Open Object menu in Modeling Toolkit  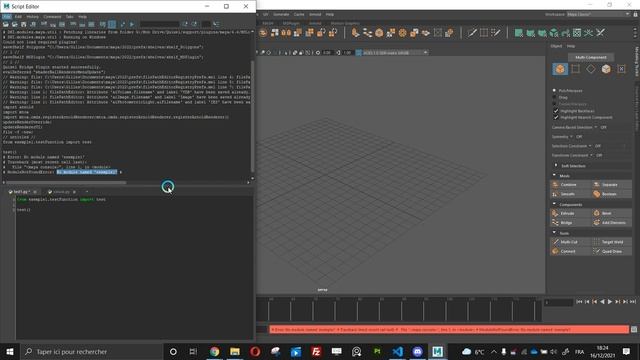pyautogui.click(x=556, y=46)
